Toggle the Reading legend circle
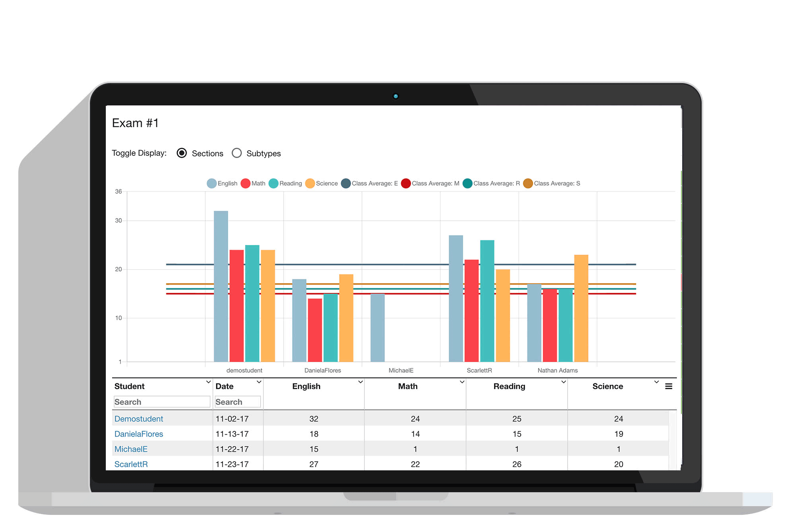 coord(273,183)
